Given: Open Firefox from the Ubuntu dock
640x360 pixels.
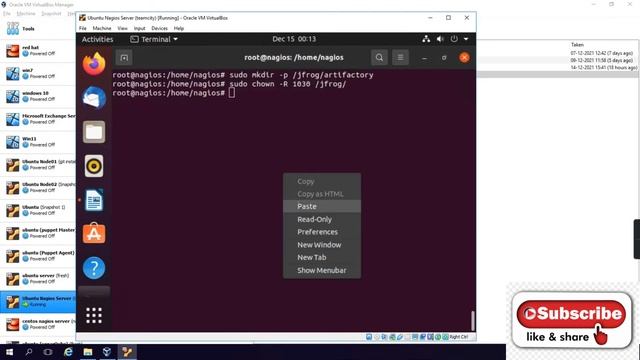Looking at the screenshot, I should pos(94,64).
